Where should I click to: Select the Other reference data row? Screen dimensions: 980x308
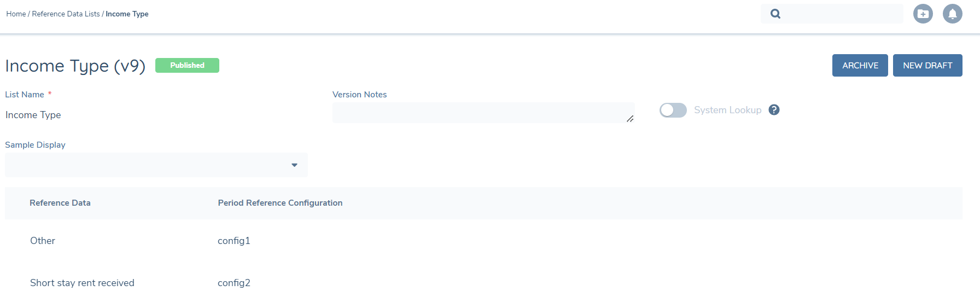[43, 241]
